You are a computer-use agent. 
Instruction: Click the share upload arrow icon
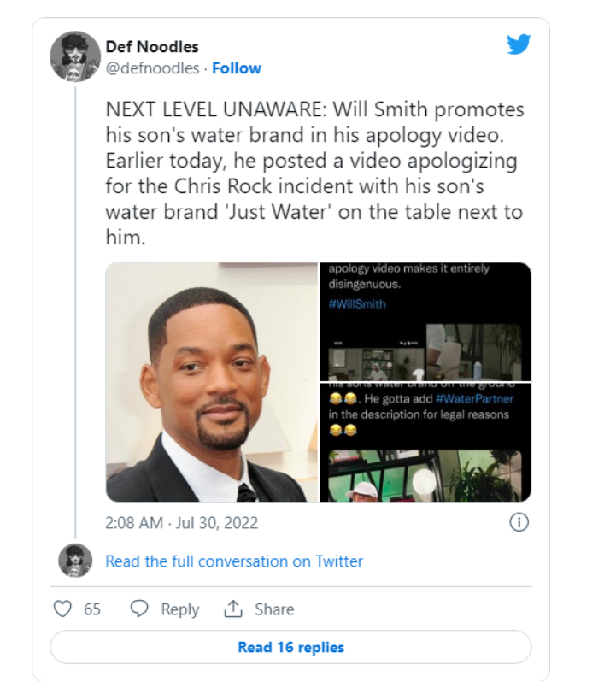(233, 609)
